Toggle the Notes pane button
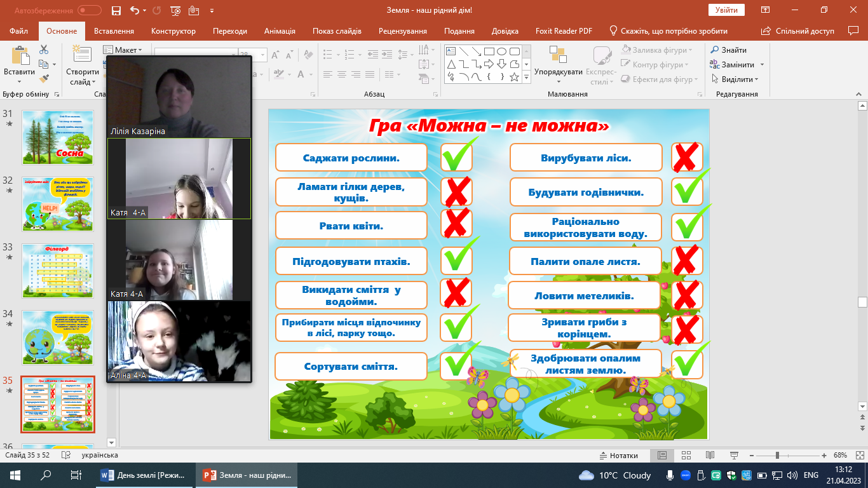Screen dimensions: 868x488 tap(619, 456)
